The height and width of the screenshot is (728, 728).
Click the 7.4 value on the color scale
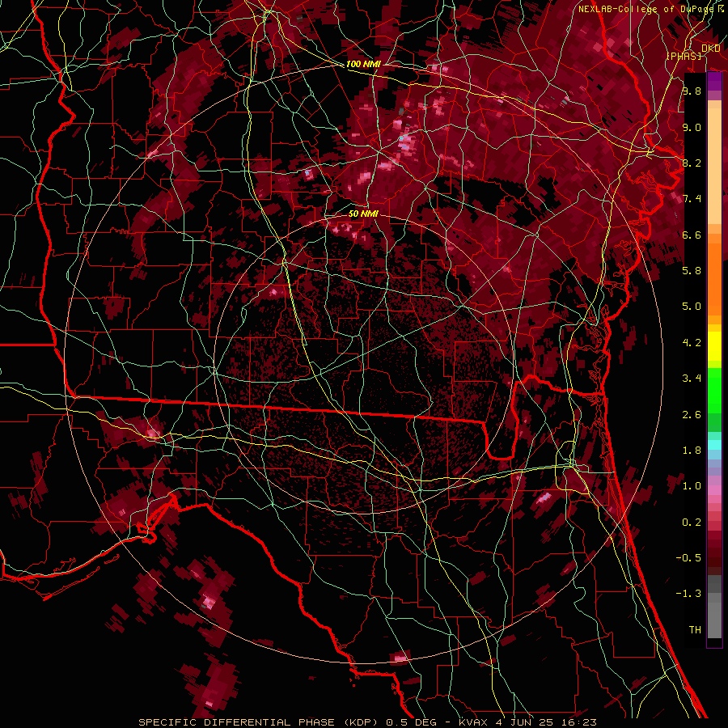pyautogui.click(x=692, y=199)
